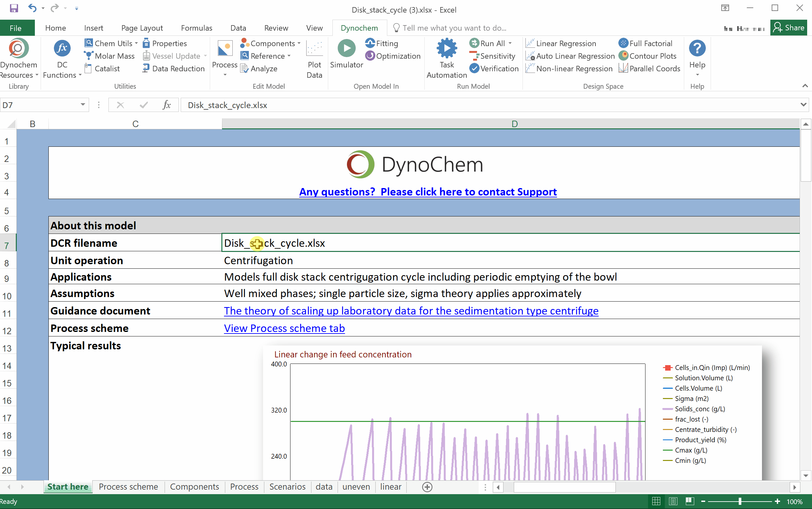The height and width of the screenshot is (509, 812).
Task: Insert function via fx button
Action: pos(167,105)
